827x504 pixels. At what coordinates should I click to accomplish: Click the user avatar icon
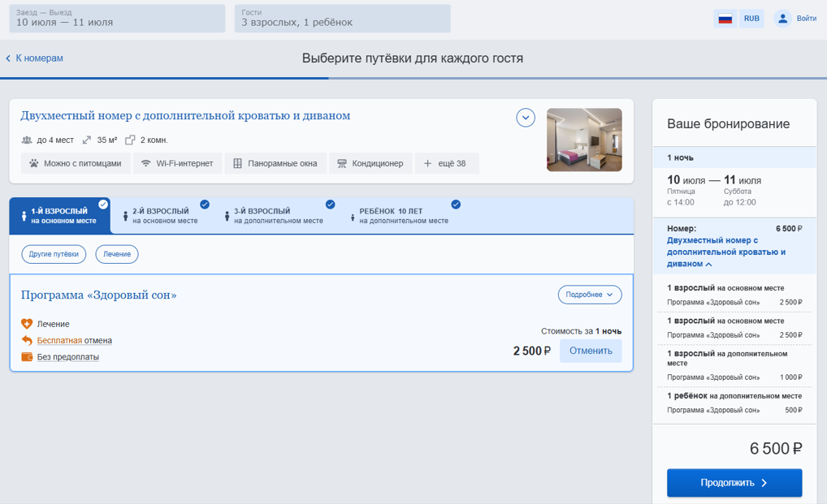(x=782, y=19)
